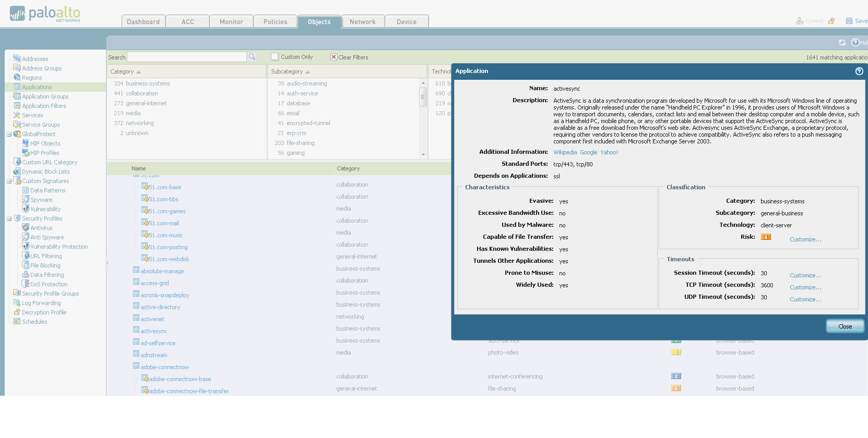868x438 pixels.
Task: Open URL Filtering profile
Action: click(x=46, y=256)
